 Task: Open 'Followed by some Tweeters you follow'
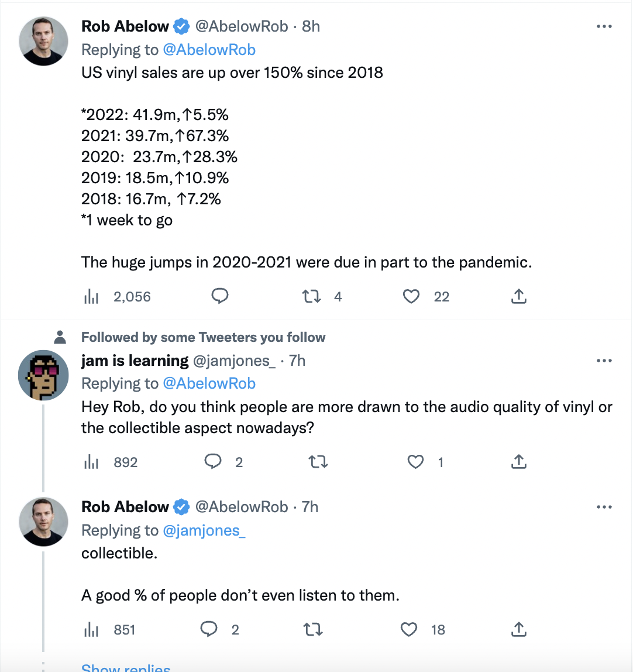(204, 337)
